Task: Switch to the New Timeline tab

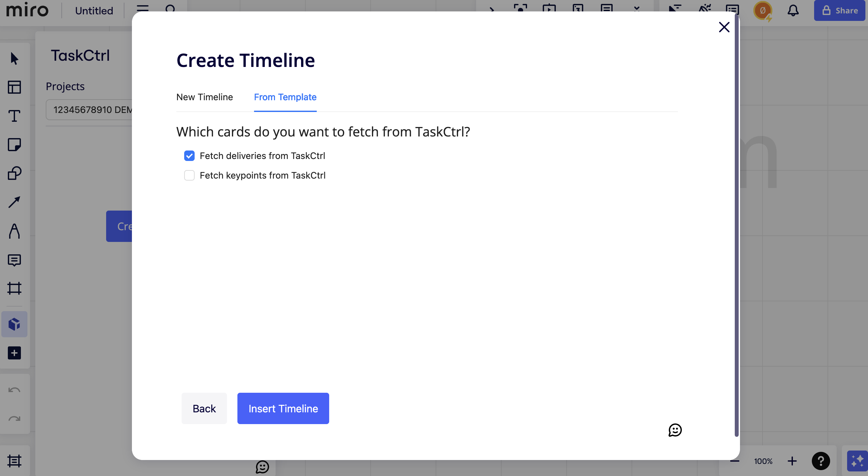Action: click(204, 97)
